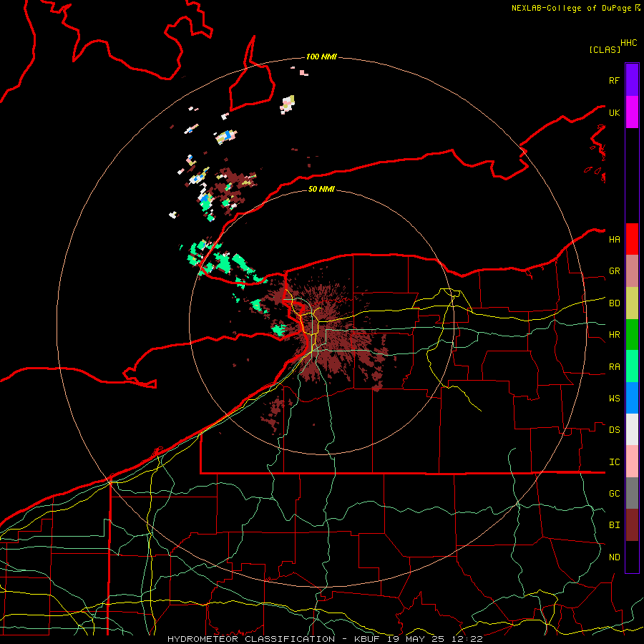Select the GR legend label text
The height and width of the screenshot is (644, 644).
point(614,271)
